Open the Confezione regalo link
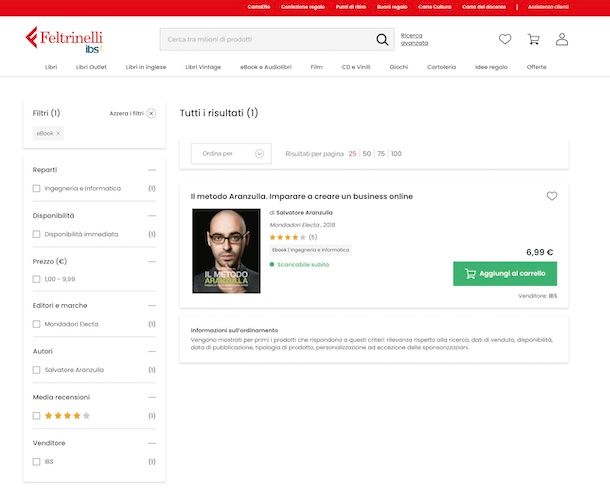The width and height of the screenshot is (610, 495). tap(303, 7)
